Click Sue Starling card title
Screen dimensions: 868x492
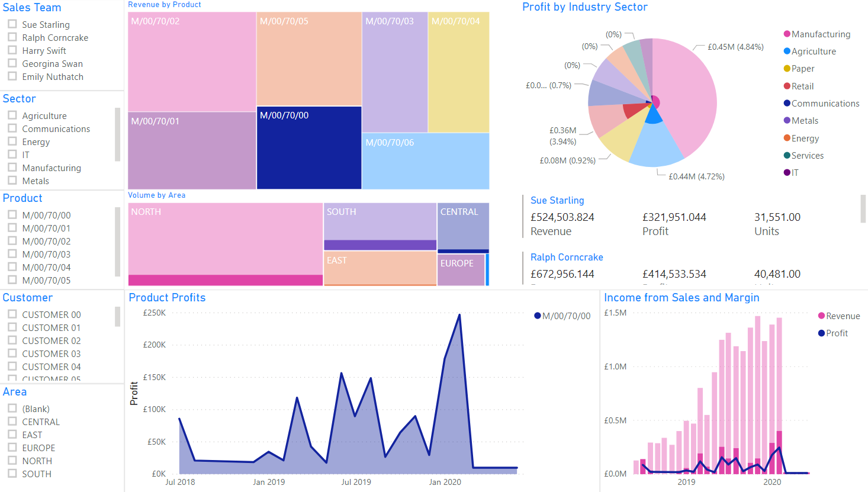pos(557,200)
